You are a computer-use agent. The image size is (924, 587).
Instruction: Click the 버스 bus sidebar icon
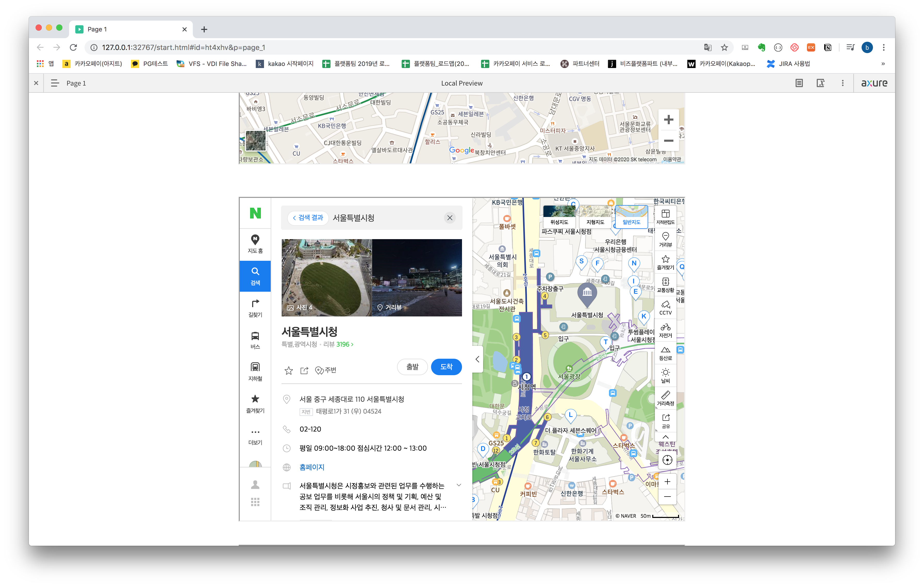255,340
